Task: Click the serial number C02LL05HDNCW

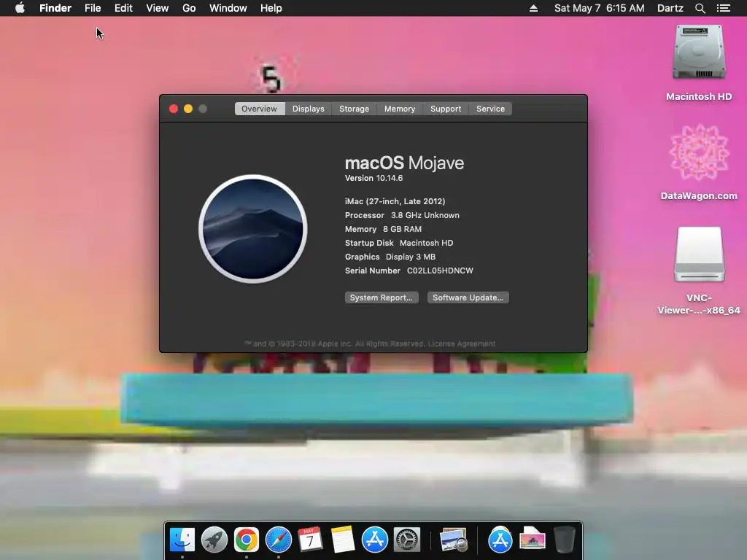Action: tap(440, 271)
